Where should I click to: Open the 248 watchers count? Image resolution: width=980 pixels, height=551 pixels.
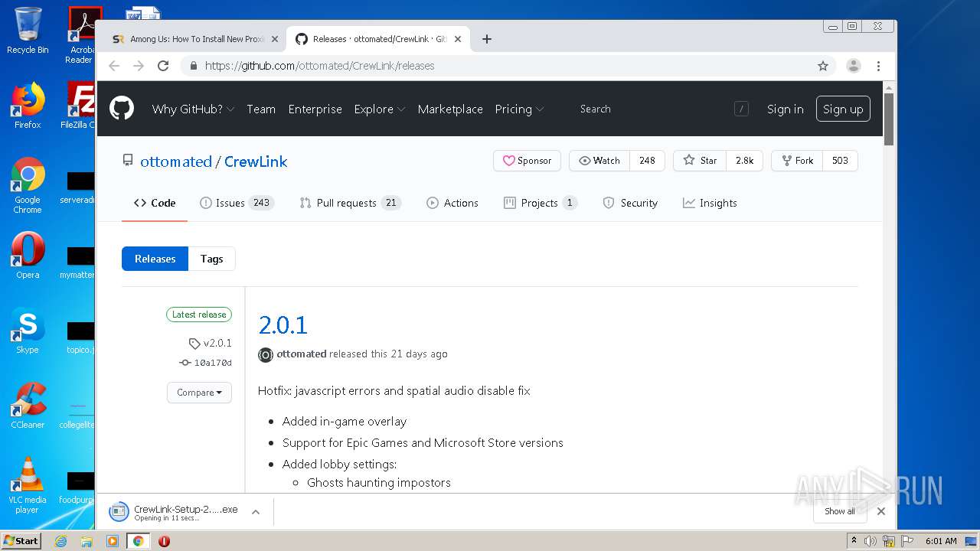pos(647,161)
